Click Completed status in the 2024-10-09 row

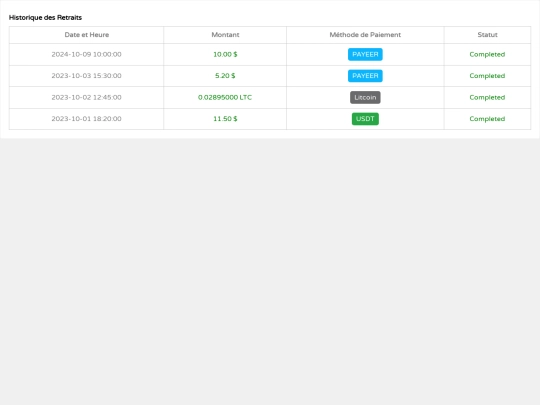pyautogui.click(x=487, y=54)
